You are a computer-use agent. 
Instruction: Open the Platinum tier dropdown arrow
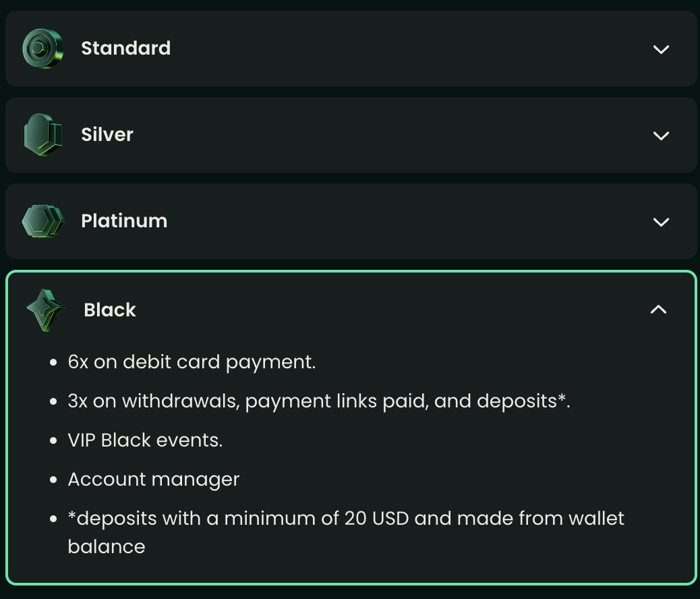pyautogui.click(x=661, y=222)
